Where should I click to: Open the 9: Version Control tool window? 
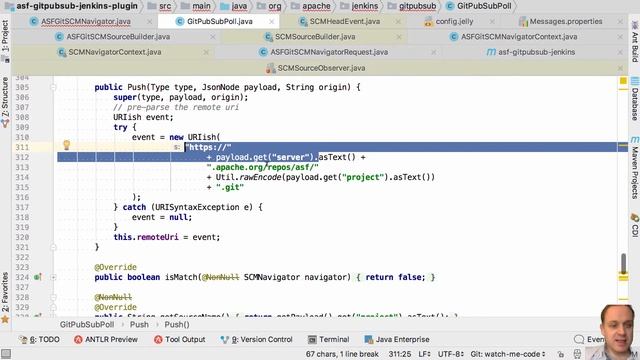[x=256, y=340]
